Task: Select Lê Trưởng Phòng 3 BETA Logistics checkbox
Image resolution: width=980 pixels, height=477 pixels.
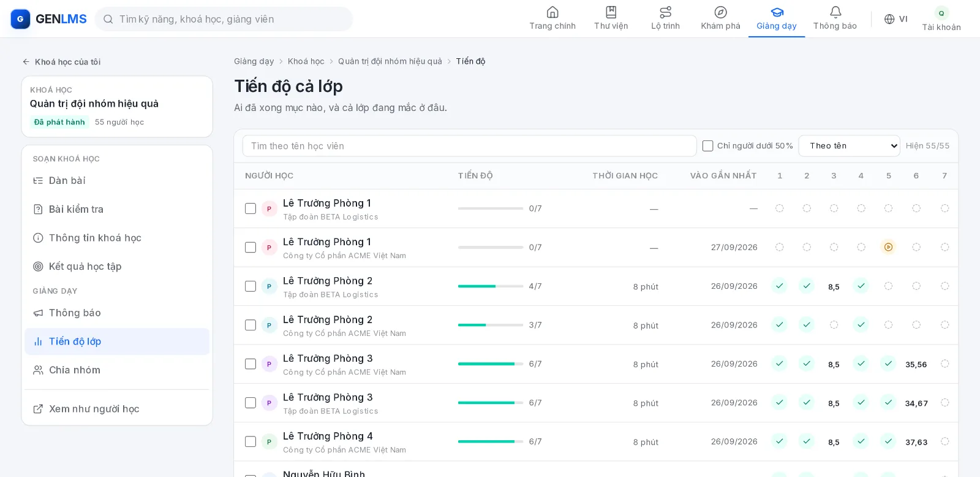Action: (251, 403)
